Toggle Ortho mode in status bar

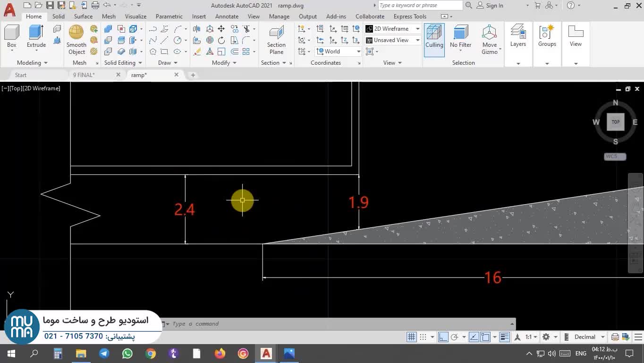click(x=443, y=337)
